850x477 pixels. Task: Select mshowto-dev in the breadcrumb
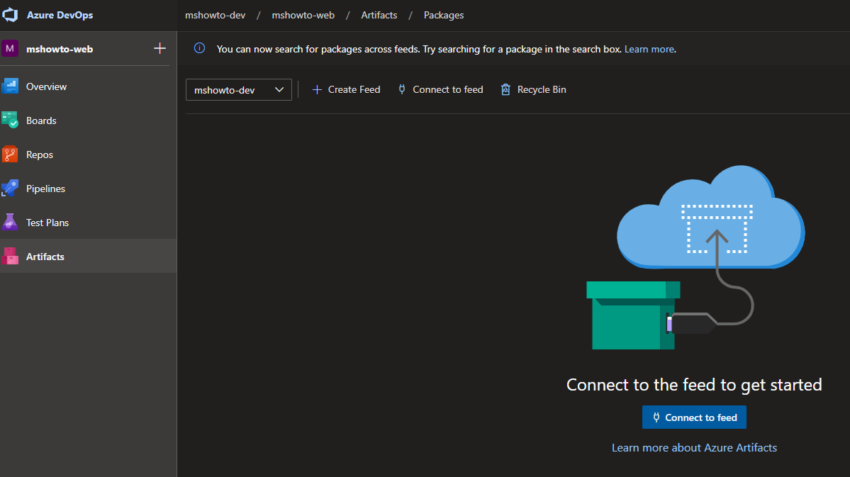216,15
